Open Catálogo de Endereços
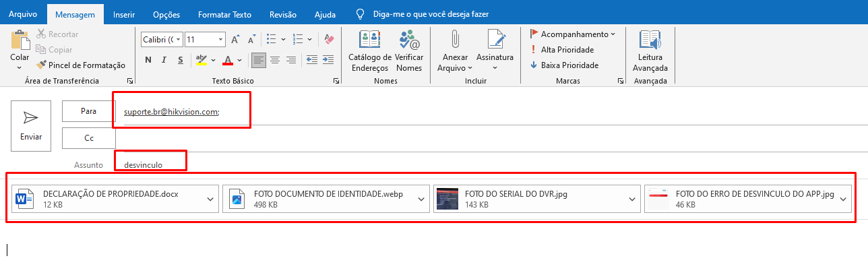The height and width of the screenshot is (279, 868). coord(369,51)
